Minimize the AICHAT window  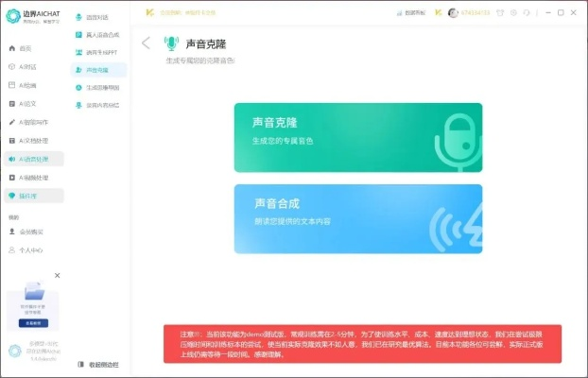point(548,12)
